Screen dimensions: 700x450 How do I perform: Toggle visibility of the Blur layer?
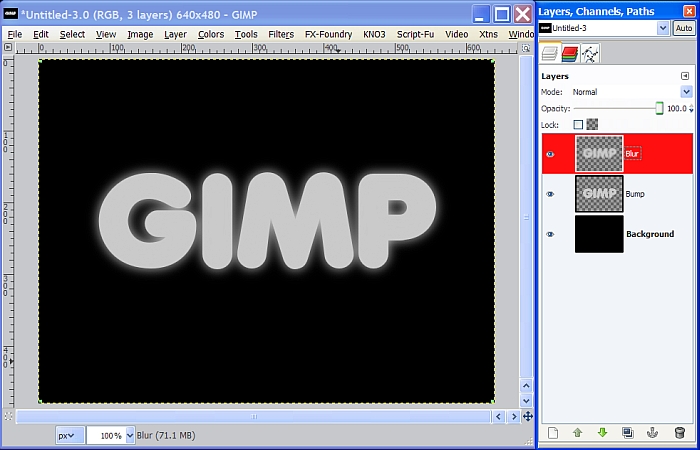[550, 154]
